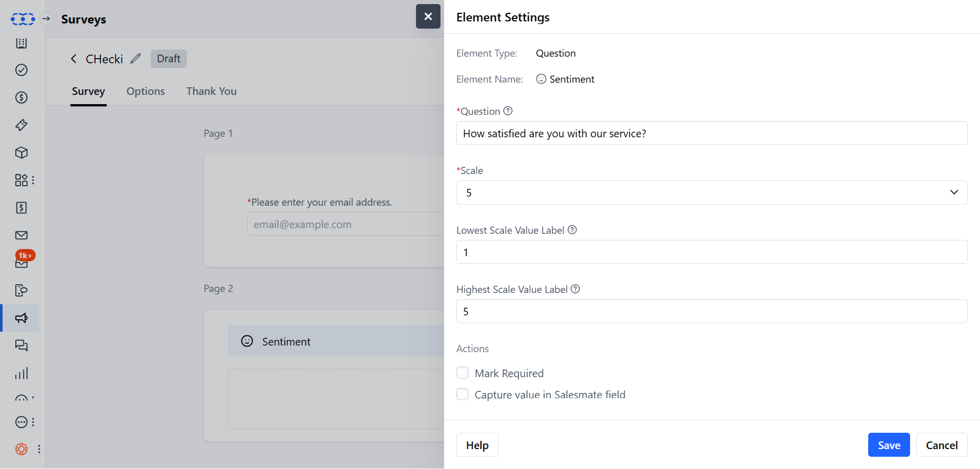Edit survey name with pencil icon

point(135,59)
